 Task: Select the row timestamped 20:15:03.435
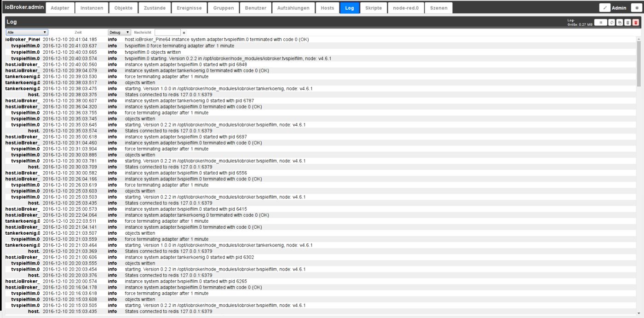(x=320, y=311)
